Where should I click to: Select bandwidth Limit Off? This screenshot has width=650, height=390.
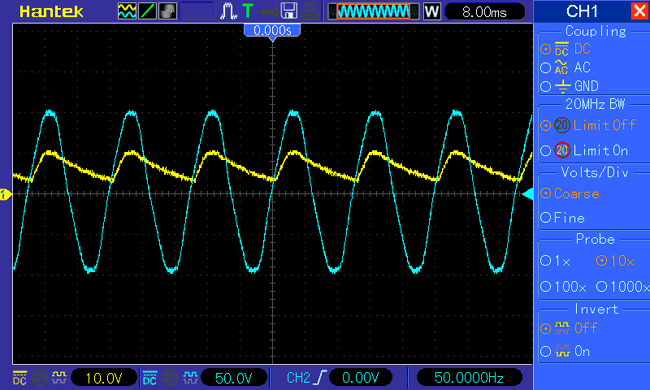(587, 125)
